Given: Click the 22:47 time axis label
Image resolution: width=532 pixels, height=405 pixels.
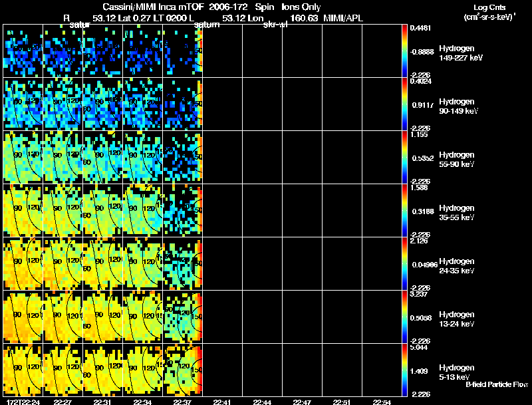Looking at the screenshot, I should tap(302, 402).
